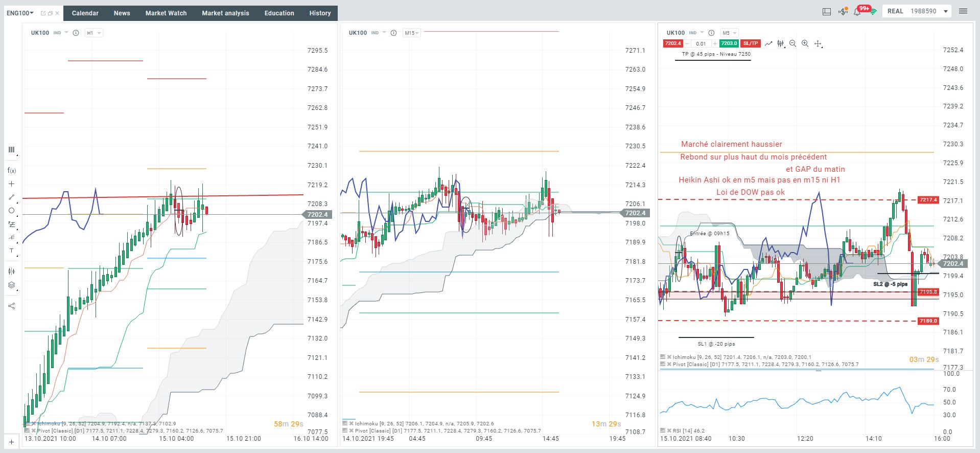Open the hamburger main menu
This screenshot has height=453, width=980.
point(963,11)
